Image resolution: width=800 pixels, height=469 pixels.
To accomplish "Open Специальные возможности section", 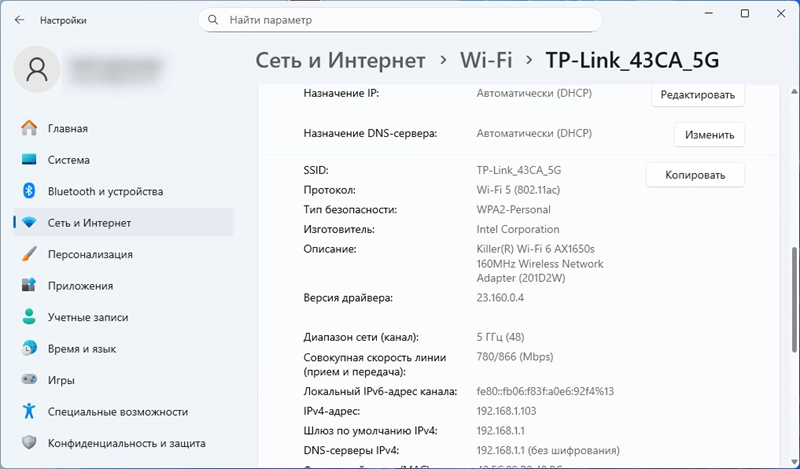I will pos(123,411).
